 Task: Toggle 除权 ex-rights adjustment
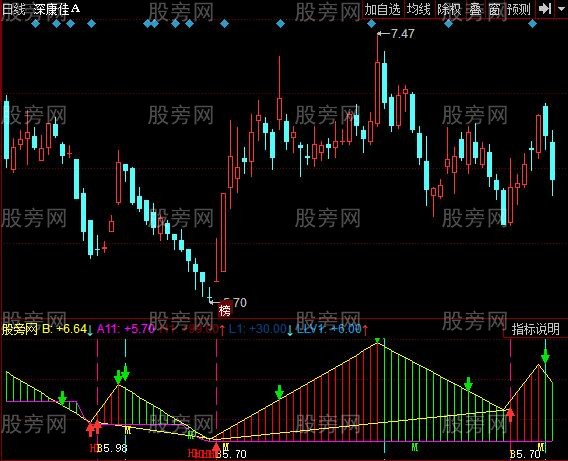click(449, 9)
